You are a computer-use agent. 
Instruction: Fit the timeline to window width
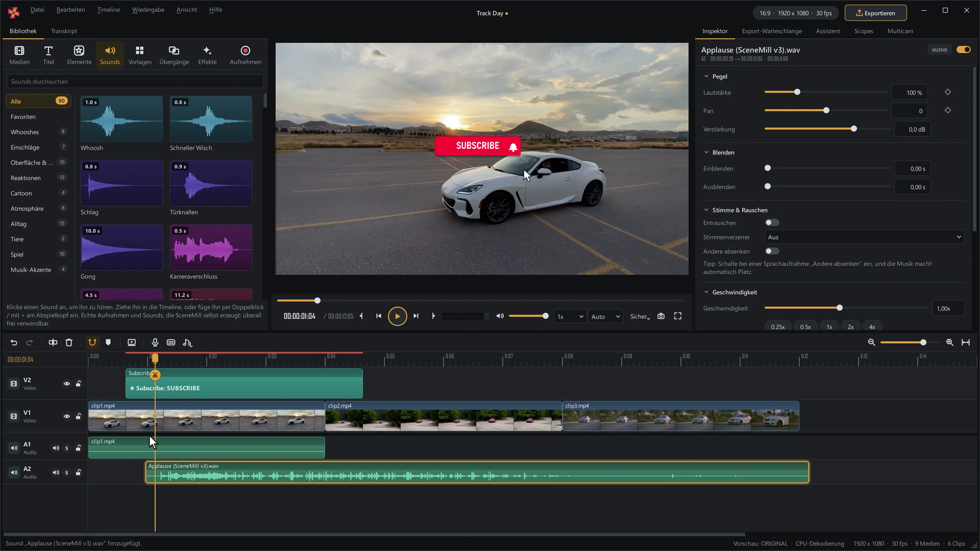pos(966,342)
